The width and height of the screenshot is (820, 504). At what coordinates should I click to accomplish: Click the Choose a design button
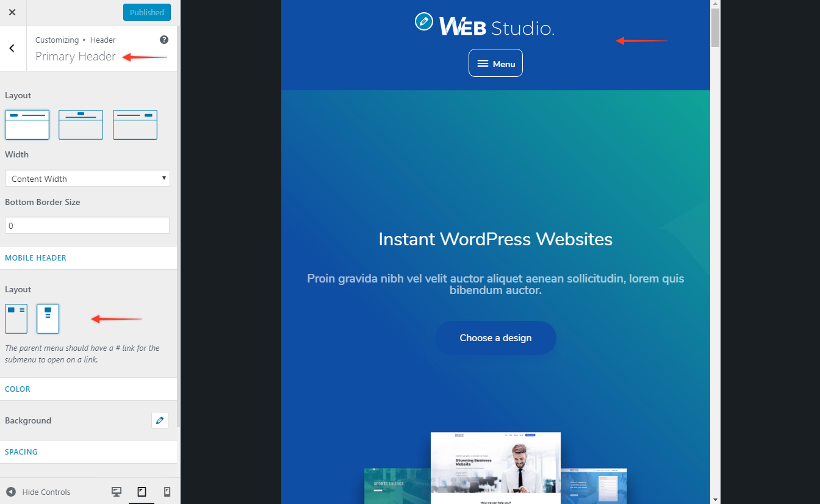[x=495, y=338]
